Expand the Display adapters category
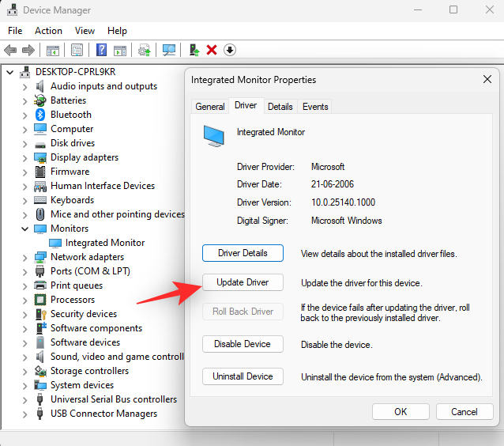This screenshot has height=446, width=504. (24, 157)
